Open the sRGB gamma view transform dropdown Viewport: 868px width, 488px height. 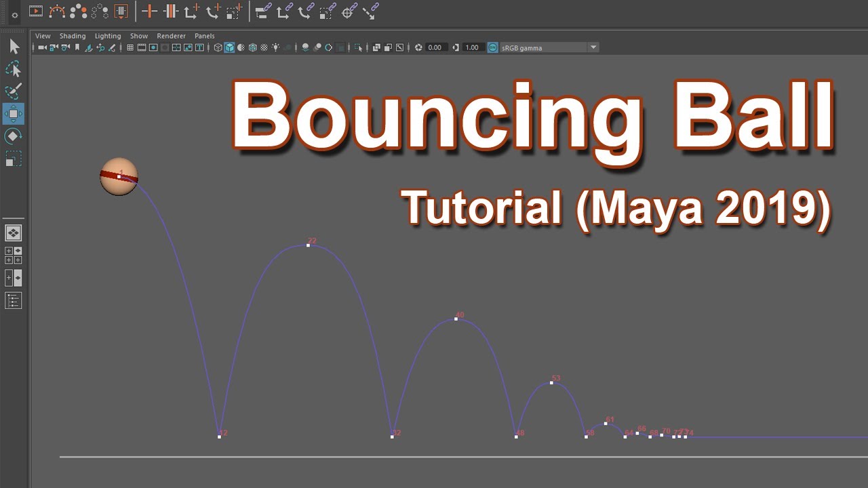(x=549, y=47)
